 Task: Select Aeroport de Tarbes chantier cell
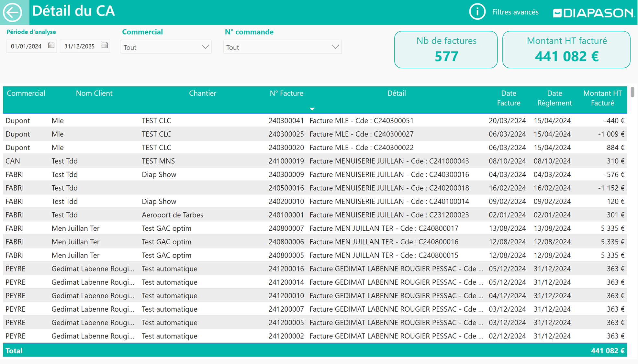[173, 215]
